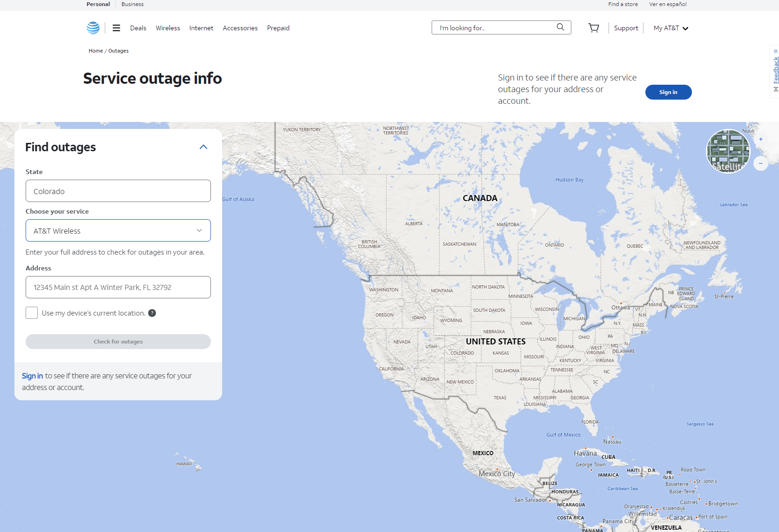Click the MONTANA label on the map
Viewport: 779px width, 532px height.
[x=442, y=291]
